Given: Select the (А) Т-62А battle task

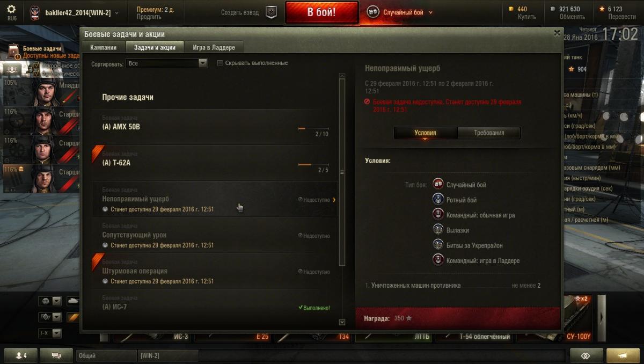Looking at the screenshot, I should [x=215, y=163].
